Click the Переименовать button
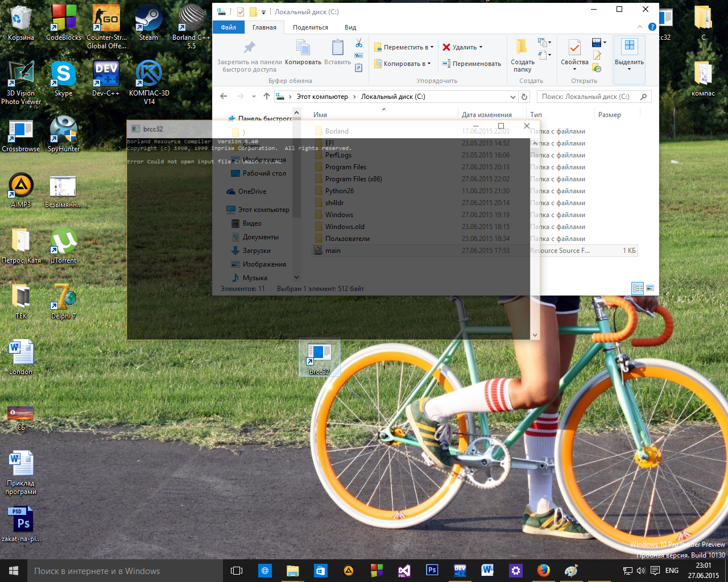The width and height of the screenshot is (728, 582). [471, 64]
